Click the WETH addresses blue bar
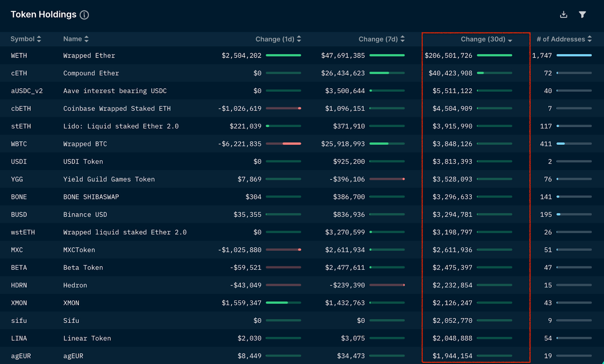 (x=574, y=55)
